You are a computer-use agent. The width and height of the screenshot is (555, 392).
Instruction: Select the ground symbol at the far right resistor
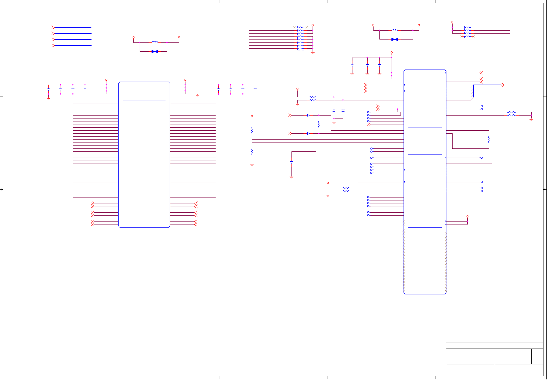coord(531,119)
